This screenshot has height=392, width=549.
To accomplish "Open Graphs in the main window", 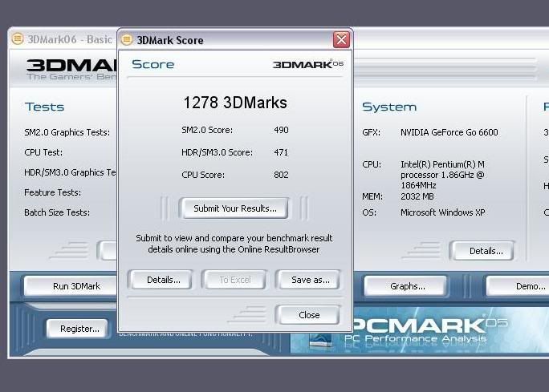I will 407,286.
